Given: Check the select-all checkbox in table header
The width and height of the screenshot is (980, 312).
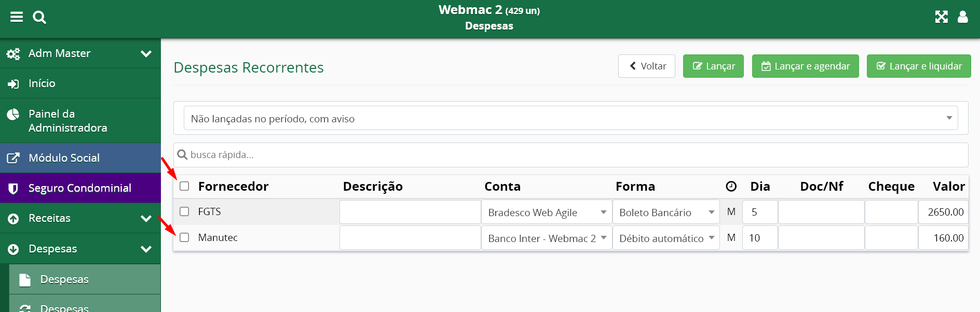Looking at the screenshot, I should coord(184,186).
